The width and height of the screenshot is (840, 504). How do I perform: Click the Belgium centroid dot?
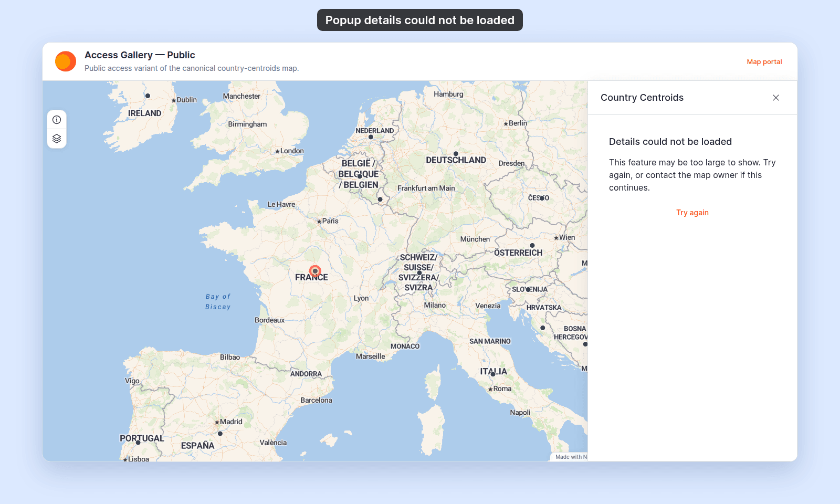point(360,176)
